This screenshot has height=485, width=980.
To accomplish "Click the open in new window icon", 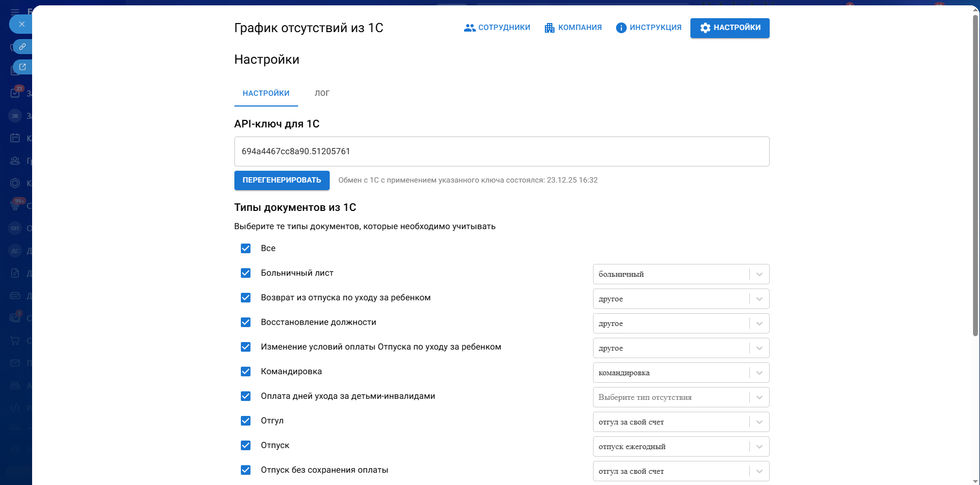I will point(22,67).
